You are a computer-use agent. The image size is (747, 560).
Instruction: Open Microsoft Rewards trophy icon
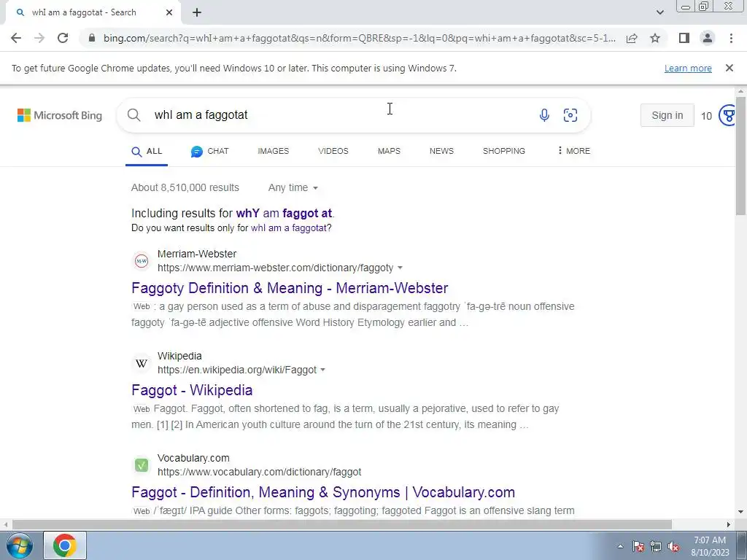pos(727,115)
